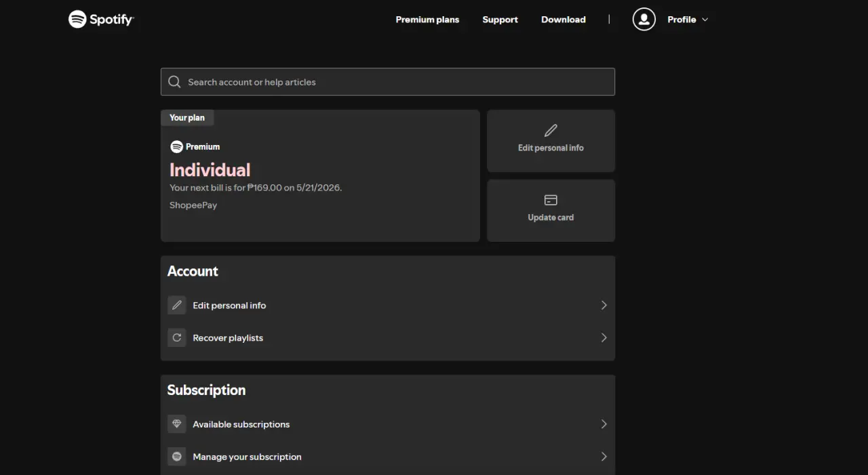868x475 pixels.
Task: Click the Spotify icon beside Manage your subscription
Action: pos(177,457)
